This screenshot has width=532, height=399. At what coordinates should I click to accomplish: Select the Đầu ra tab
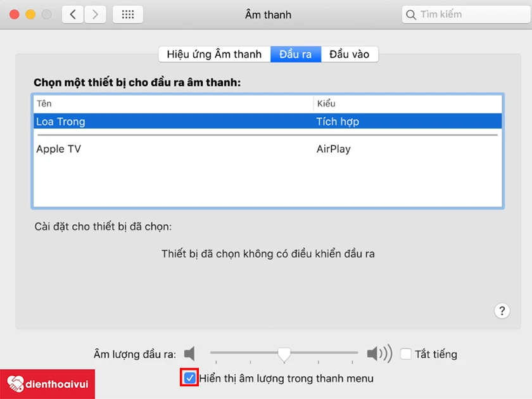click(x=296, y=54)
